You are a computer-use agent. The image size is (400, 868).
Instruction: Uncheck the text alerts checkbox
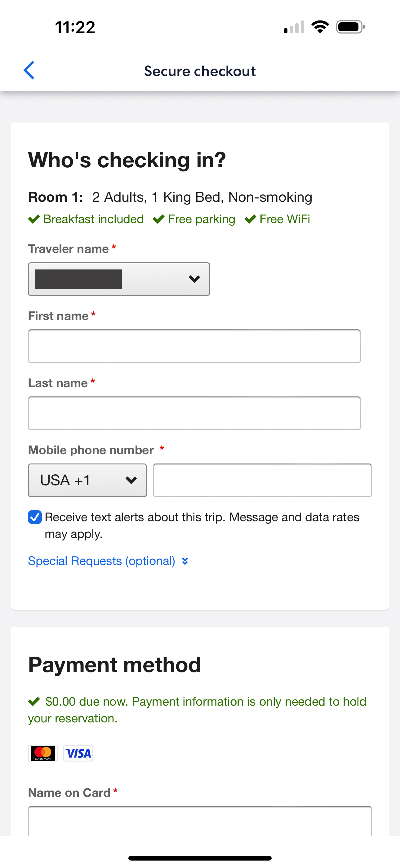coord(35,517)
